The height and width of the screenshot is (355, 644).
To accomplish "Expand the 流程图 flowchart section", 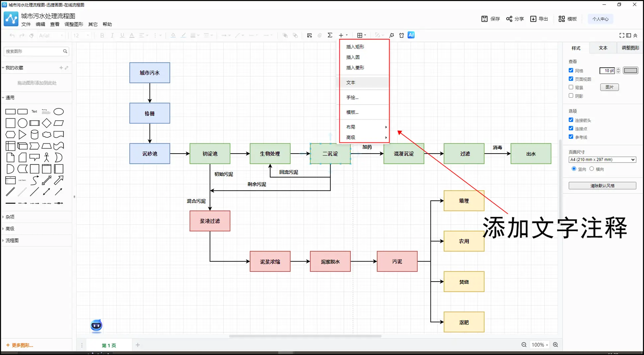I will pos(12,240).
